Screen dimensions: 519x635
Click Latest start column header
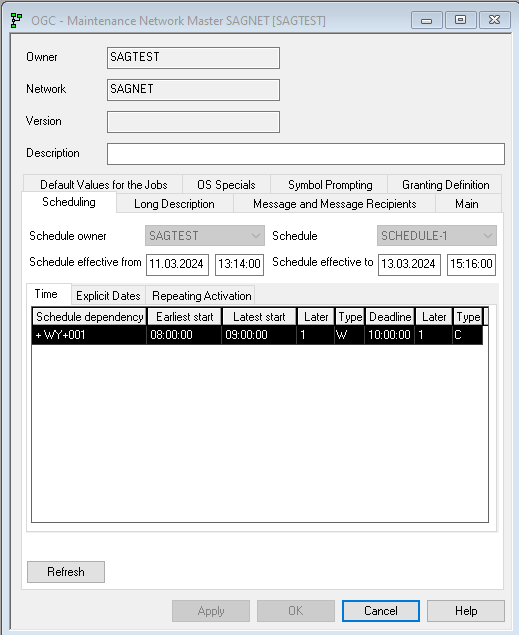click(259, 317)
